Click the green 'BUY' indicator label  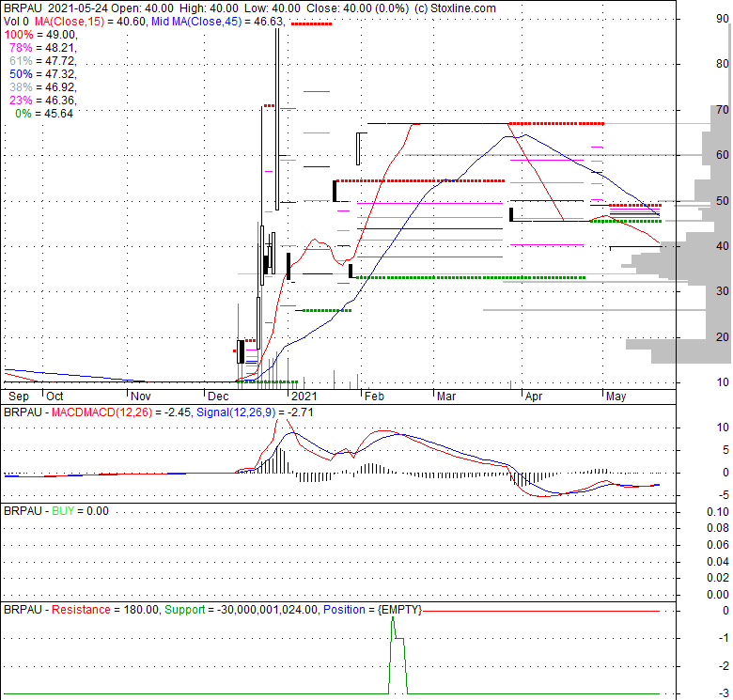(63, 511)
